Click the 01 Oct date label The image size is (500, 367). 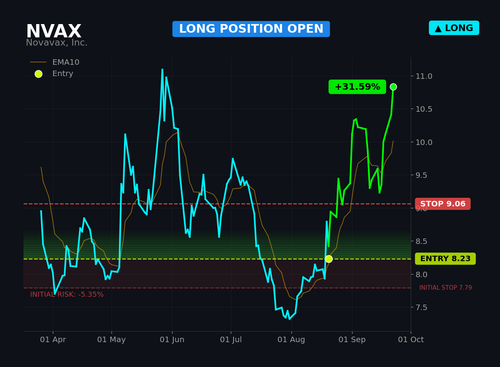[411, 340]
